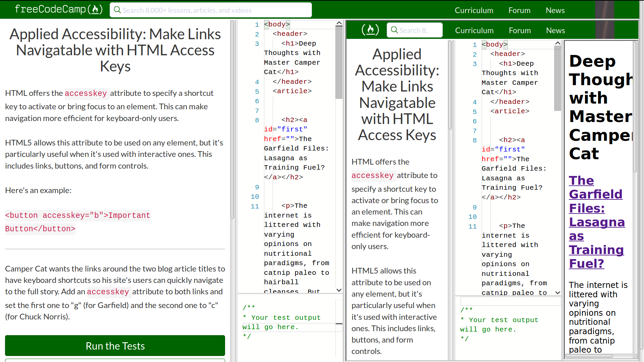Screen dimensions: 644x362
Task: Open Forum in the top navigation
Action: (x=519, y=10)
